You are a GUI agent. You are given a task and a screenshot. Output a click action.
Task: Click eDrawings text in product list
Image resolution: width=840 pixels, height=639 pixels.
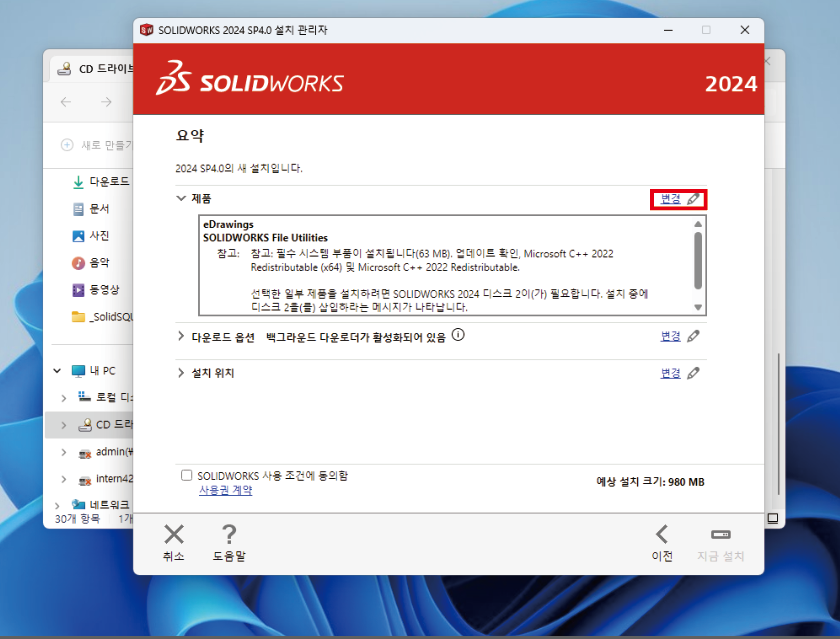click(x=228, y=224)
